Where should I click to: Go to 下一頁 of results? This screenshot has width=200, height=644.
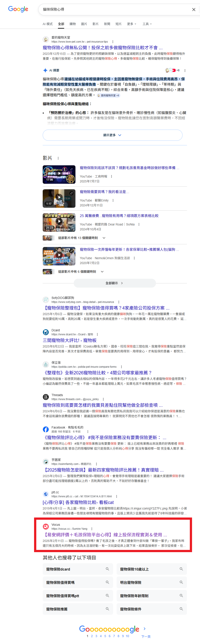coord(146,636)
